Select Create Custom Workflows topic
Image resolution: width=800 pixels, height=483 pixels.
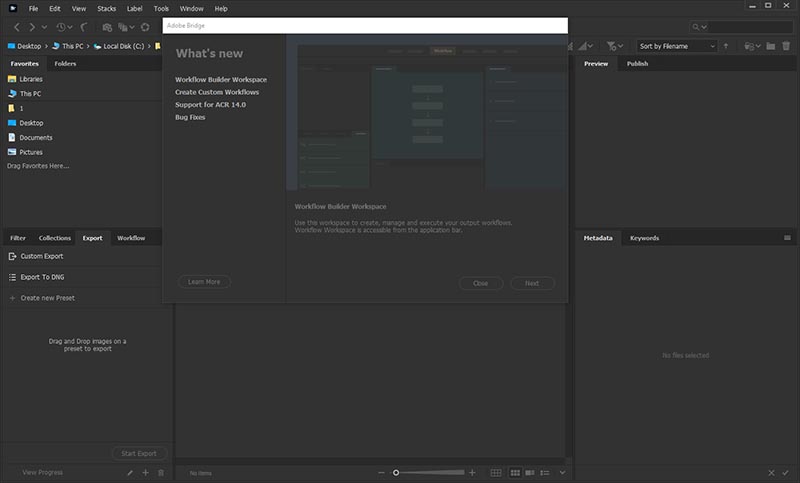pyautogui.click(x=217, y=92)
